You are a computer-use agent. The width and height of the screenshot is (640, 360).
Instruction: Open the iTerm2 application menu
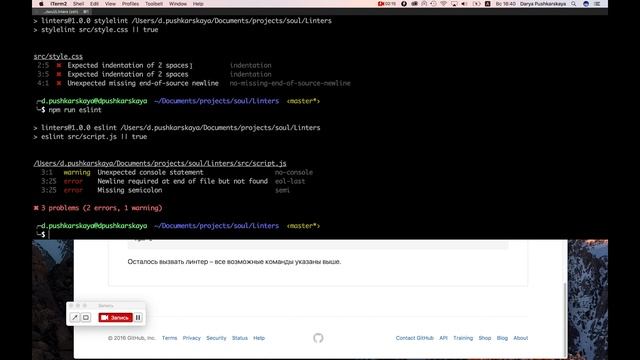(58, 4)
